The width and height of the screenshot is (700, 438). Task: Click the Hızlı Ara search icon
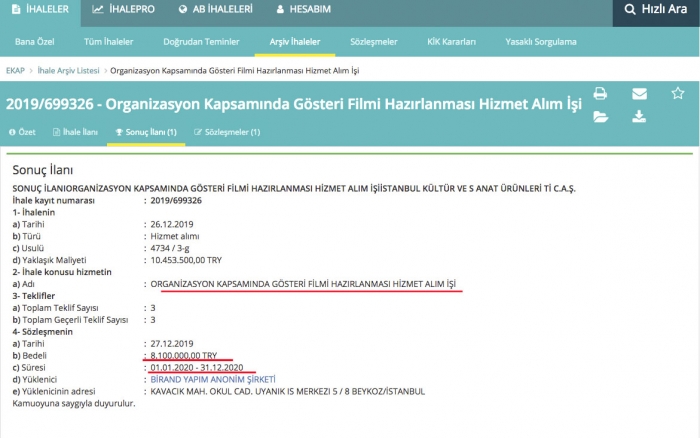point(629,10)
